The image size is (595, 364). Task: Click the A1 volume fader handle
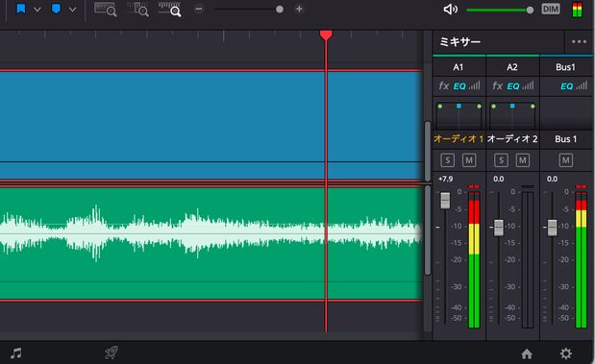pyautogui.click(x=445, y=201)
